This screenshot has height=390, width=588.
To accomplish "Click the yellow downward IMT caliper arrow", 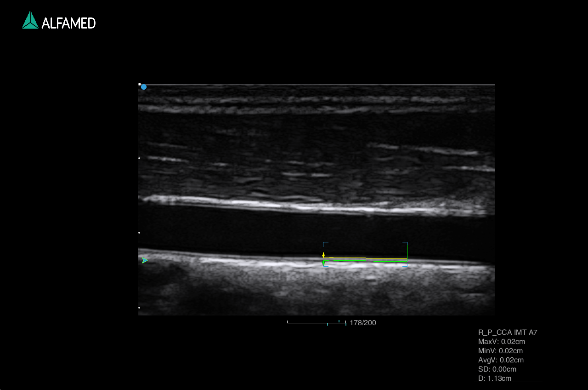I will tap(323, 255).
